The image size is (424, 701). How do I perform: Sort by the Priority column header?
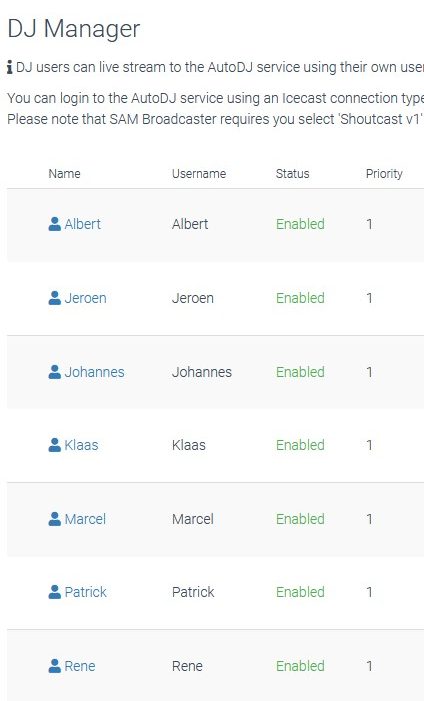point(384,173)
